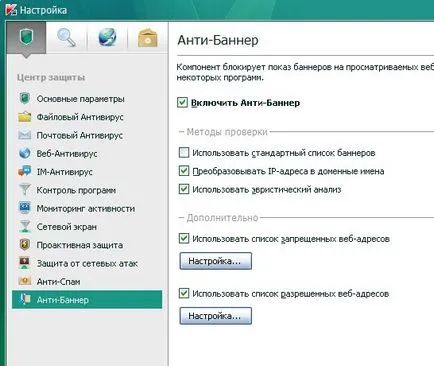Open the Update globe tab
This screenshot has width=434, height=366.
[107, 37]
